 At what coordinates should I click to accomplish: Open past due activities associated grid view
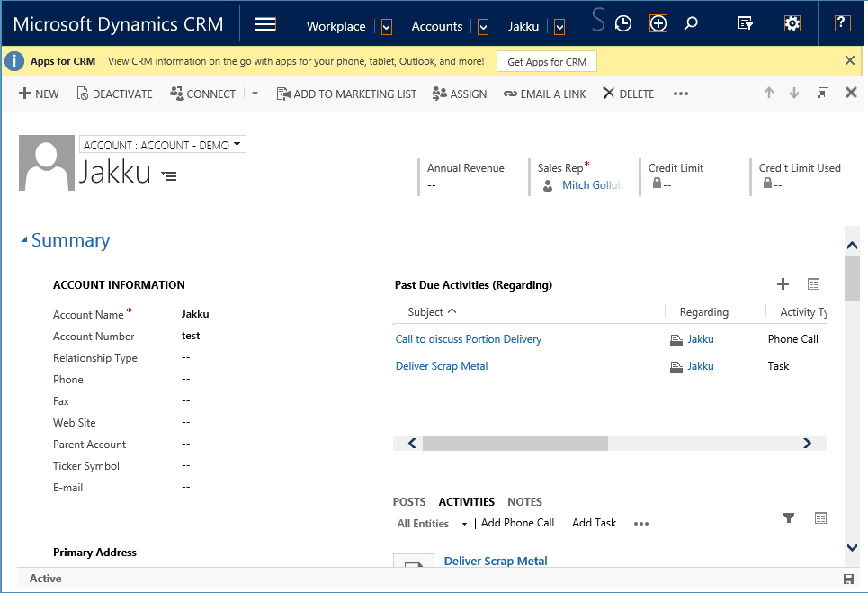[x=813, y=284]
